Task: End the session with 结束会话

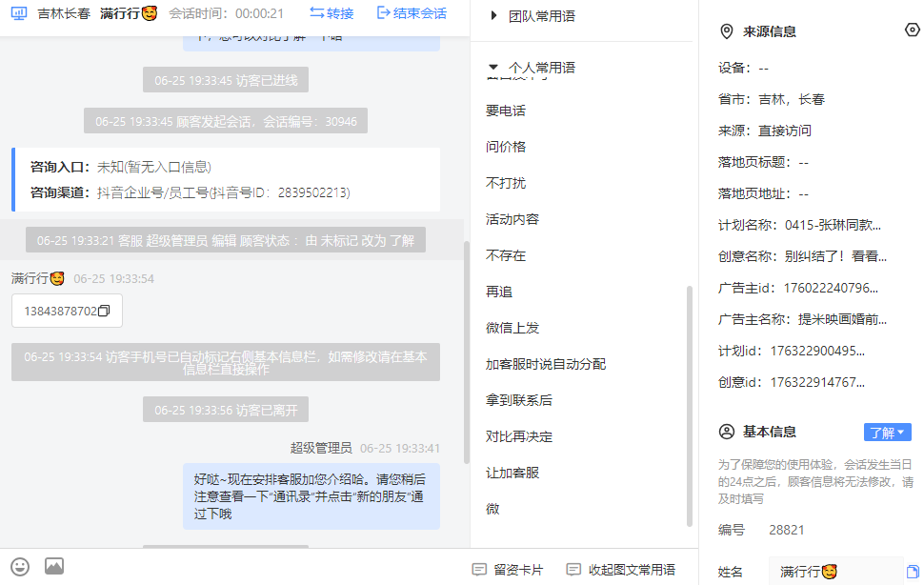Action: coord(412,13)
